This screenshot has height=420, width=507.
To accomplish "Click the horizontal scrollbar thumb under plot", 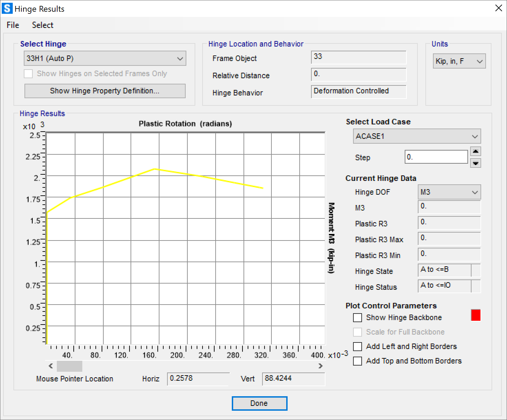I will [x=69, y=366].
